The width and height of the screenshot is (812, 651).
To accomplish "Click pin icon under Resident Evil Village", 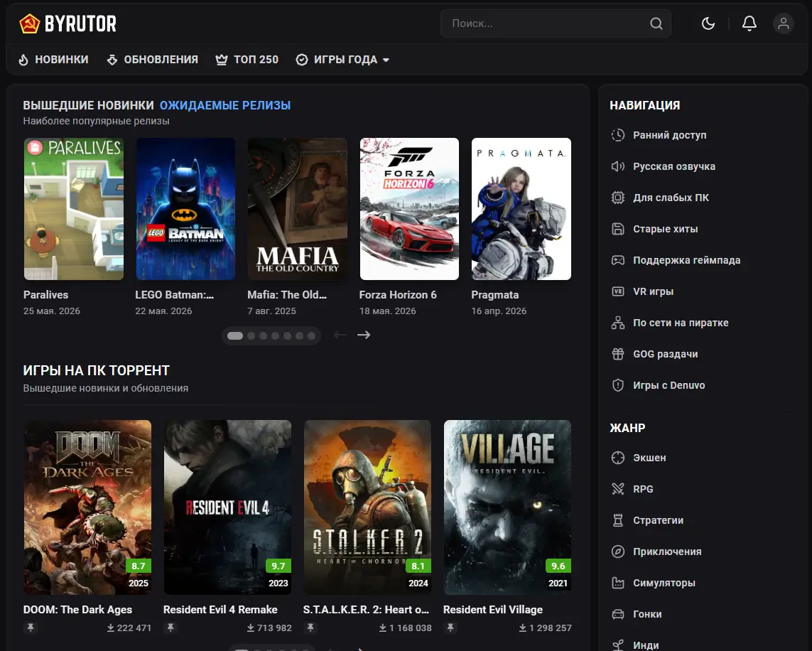I will [450, 628].
